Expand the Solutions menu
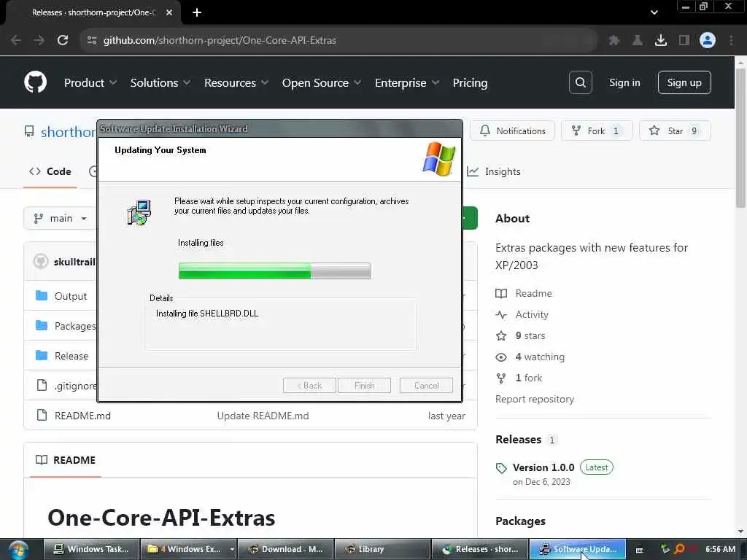This screenshot has width=747, height=560. (160, 82)
